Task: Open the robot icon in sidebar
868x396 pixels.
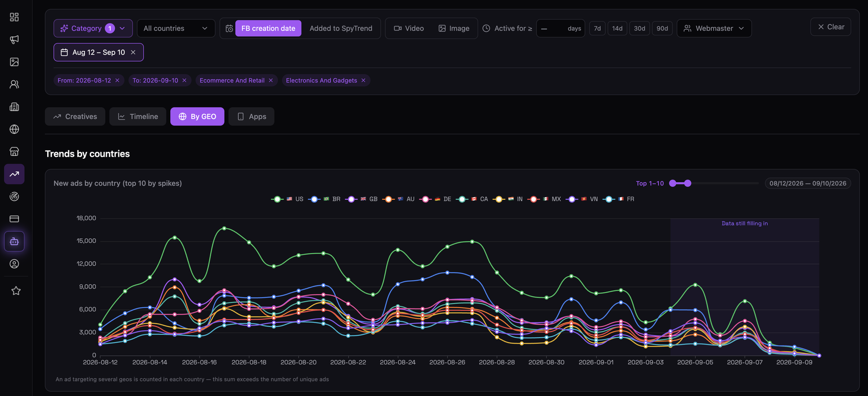Action: [14, 241]
